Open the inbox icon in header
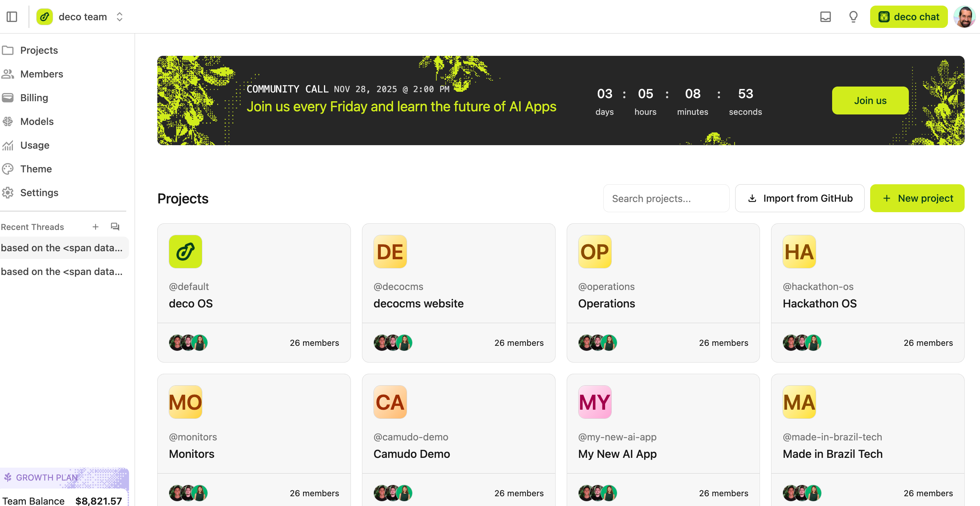The height and width of the screenshot is (506, 980). coord(825,17)
